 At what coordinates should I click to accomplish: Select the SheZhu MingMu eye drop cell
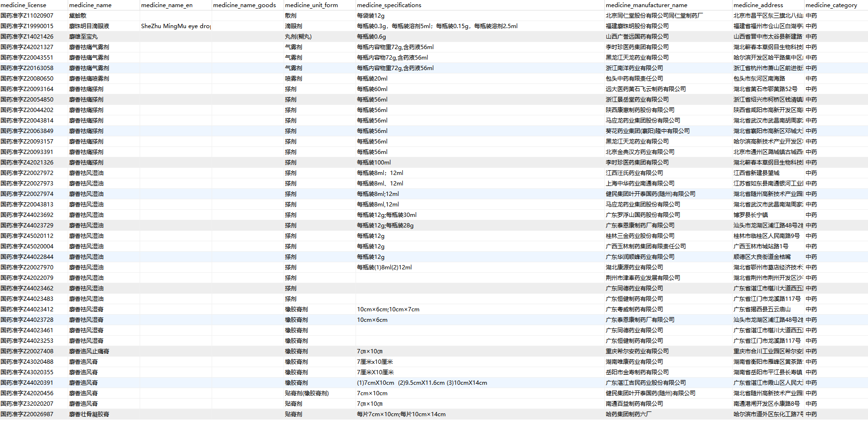(175, 26)
